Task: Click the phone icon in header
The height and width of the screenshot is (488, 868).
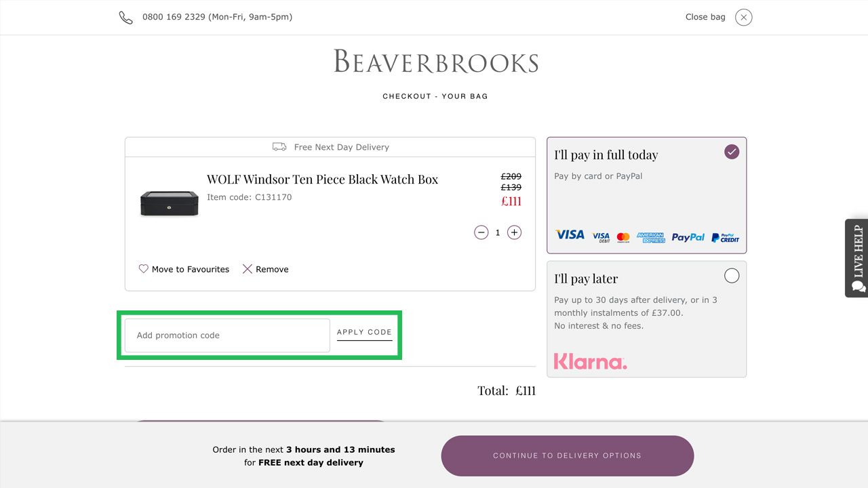Action: pos(126,18)
